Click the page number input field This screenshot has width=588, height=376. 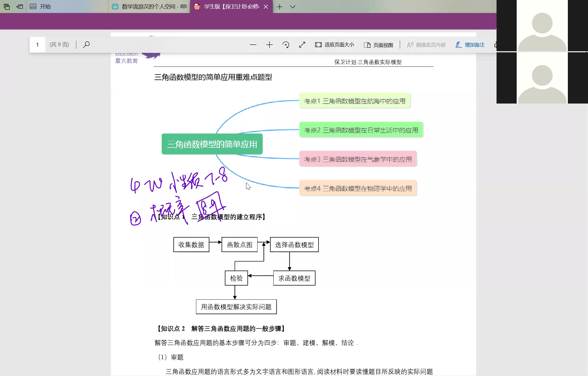(x=37, y=45)
